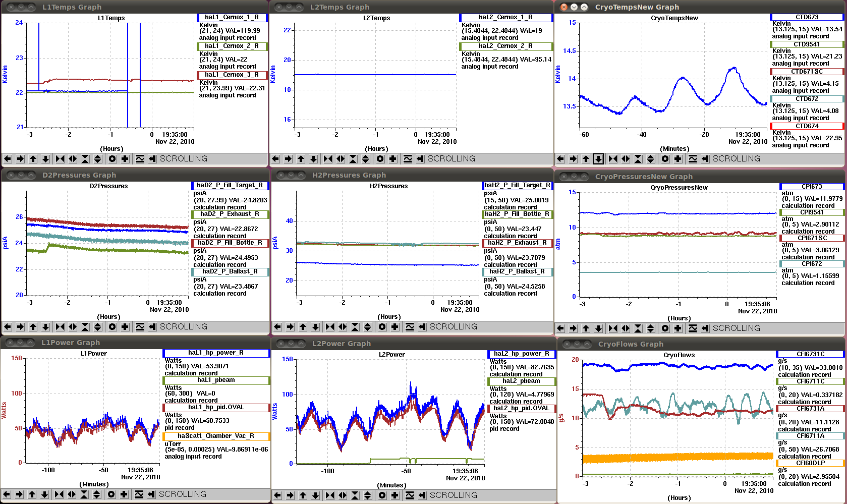Pan left in CryoTempsNew Graph toolbar
This screenshot has height=504, width=847.
click(560, 159)
